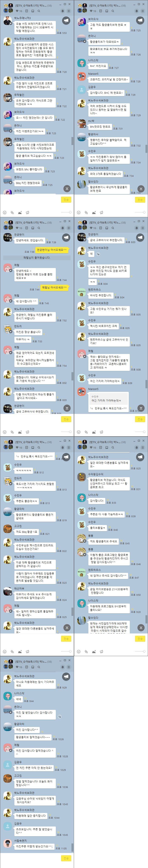148x868 pixels.
Task: Open hamburger menu above 보아으샤 황금올리브에 한표 message
Action: pos(143,11)
